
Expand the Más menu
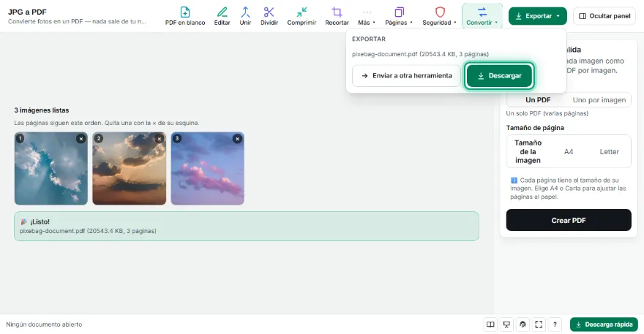click(x=367, y=16)
